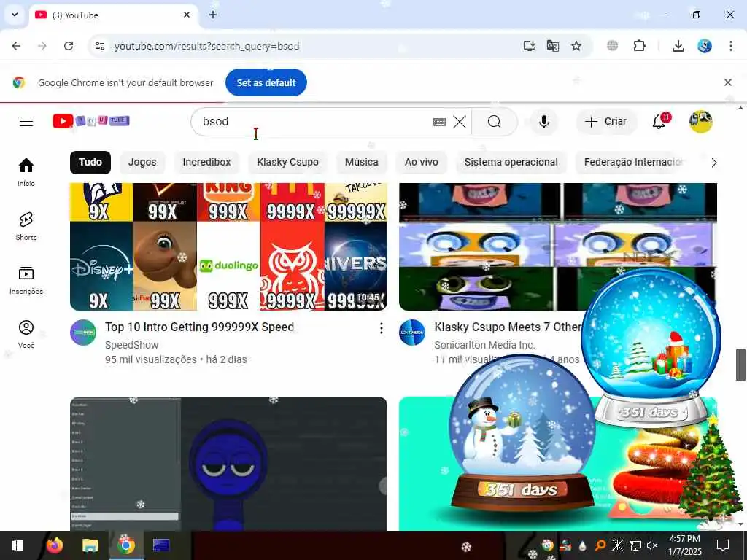Switch to the YouTube browser tab
Viewport: 747px width, 560px height.
click(115, 15)
